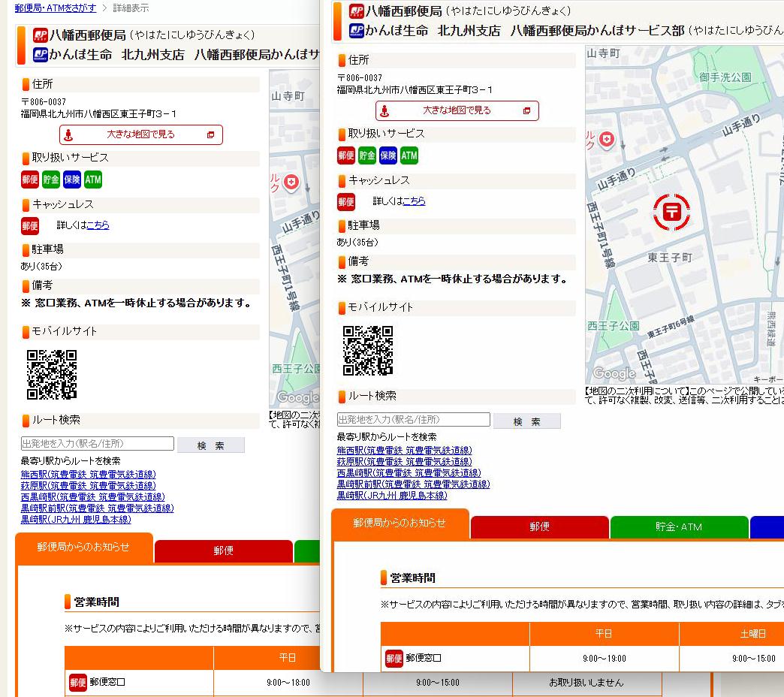
Task: Click the 検索 button in the left window
Action: 211,445
